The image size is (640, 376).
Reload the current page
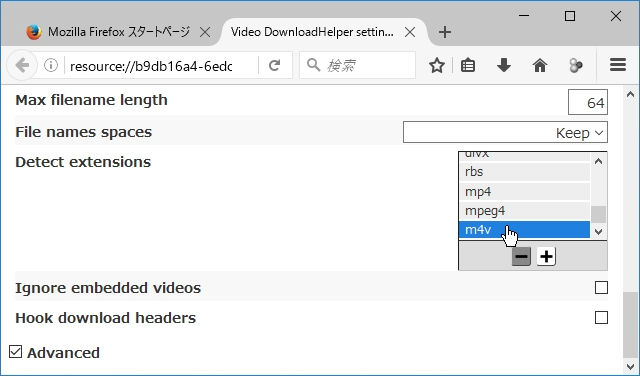pos(274,65)
